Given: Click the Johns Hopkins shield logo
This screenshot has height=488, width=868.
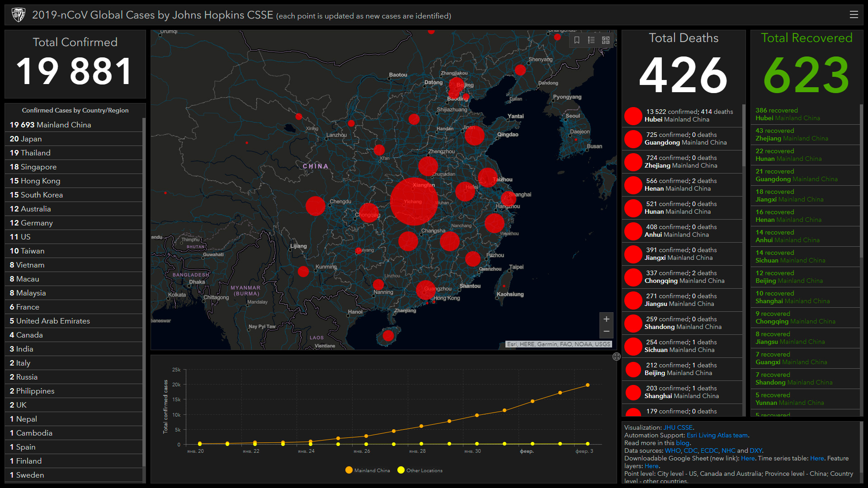Looking at the screenshot, I should pos(18,15).
